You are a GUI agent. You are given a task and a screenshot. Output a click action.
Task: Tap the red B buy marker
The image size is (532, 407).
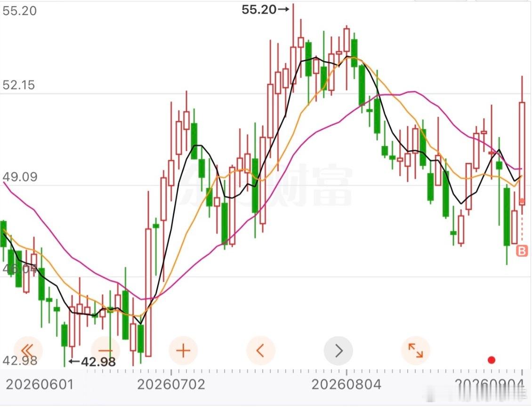pos(522,251)
